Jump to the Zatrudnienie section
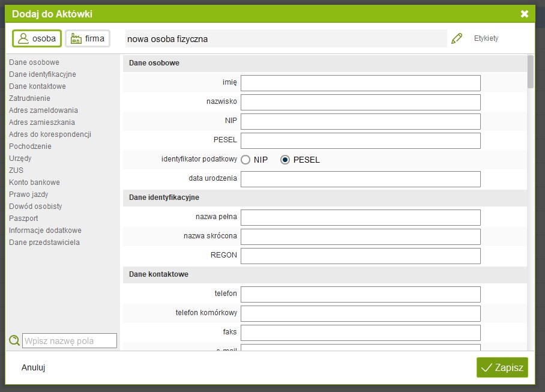Viewport: 545px width, 392px height. (x=29, y=98)
